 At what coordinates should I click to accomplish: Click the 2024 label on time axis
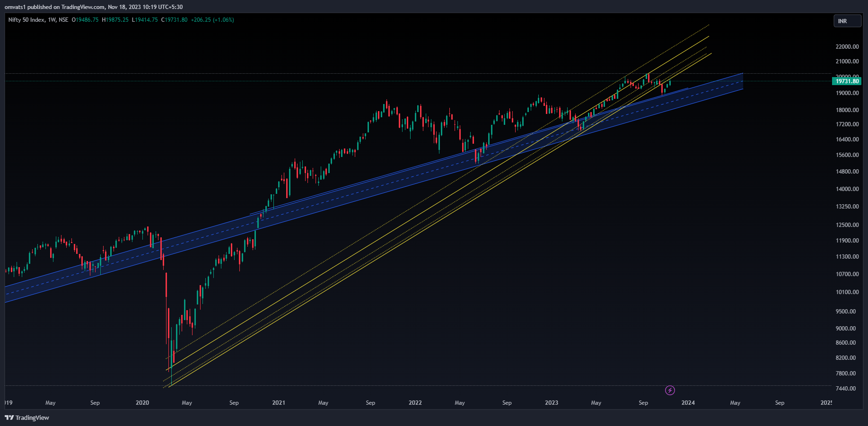point(688,403)
